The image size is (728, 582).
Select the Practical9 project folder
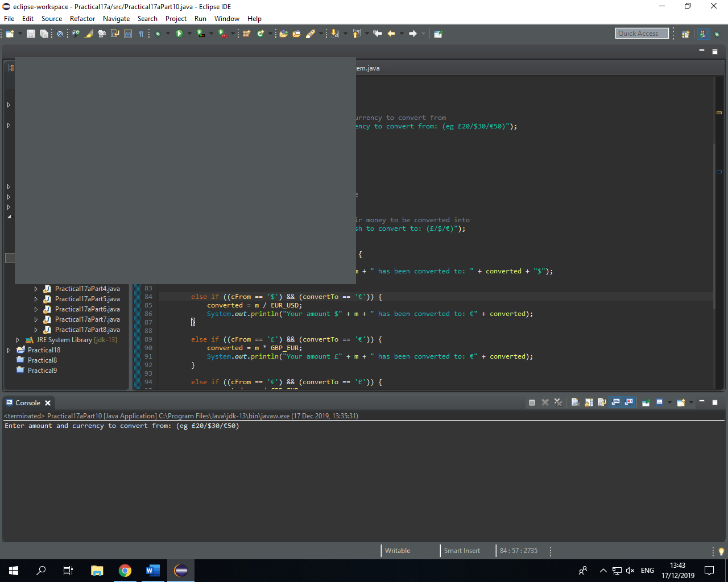point(42,371)
